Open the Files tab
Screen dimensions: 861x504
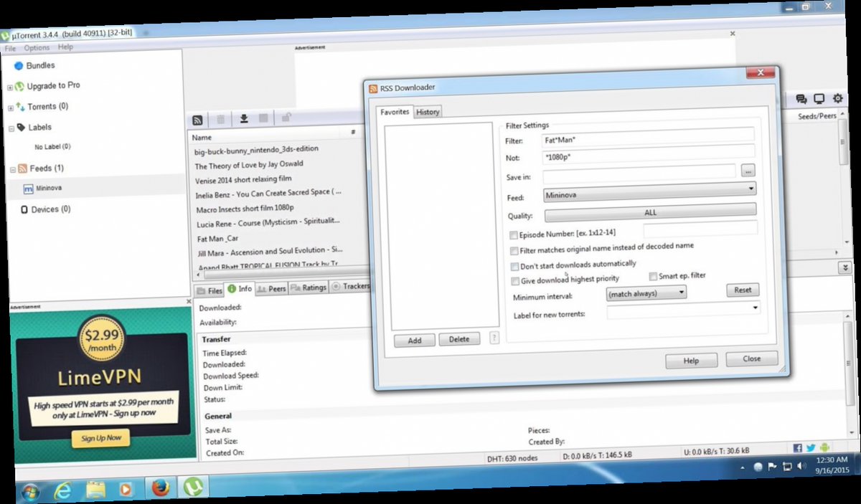tap(209, 290)
